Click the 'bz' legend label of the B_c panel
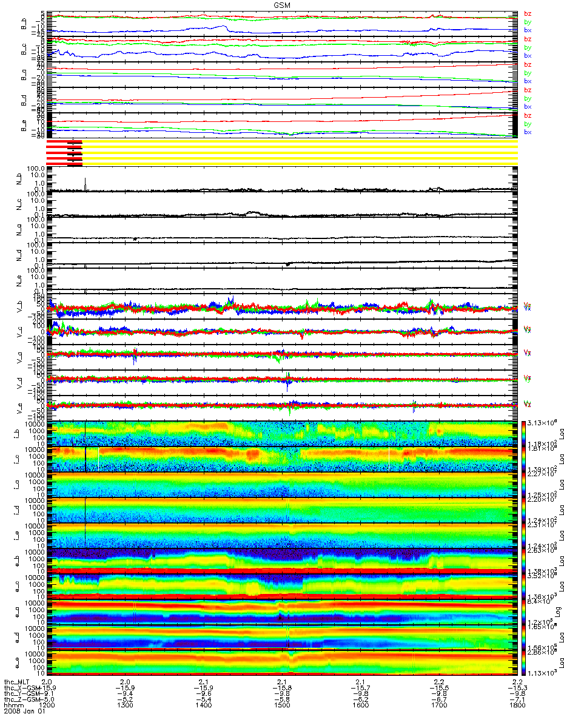The image size is (564, 728). click(528, 39)
